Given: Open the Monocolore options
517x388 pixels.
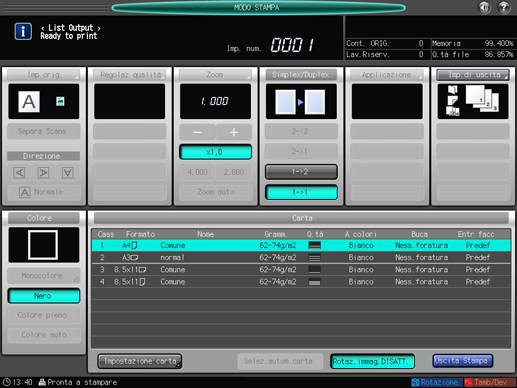Looking at the screenshot, I should [x=44, y=276].
